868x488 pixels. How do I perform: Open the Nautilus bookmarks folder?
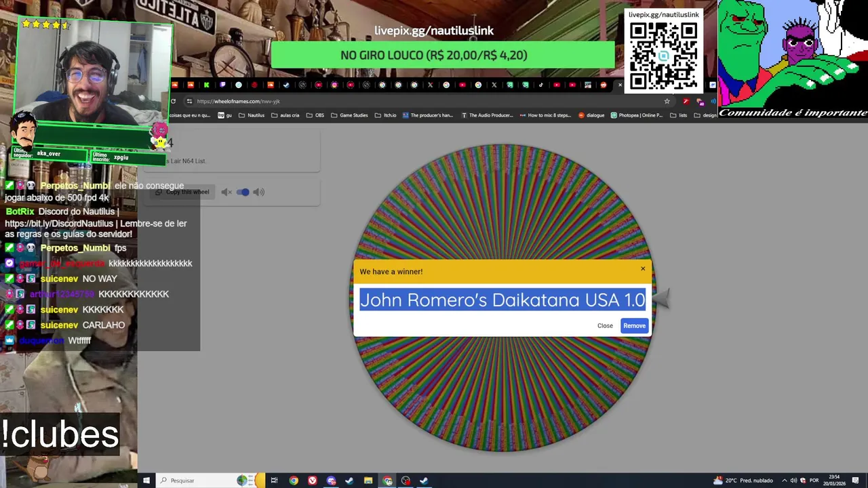pos(252,115)
